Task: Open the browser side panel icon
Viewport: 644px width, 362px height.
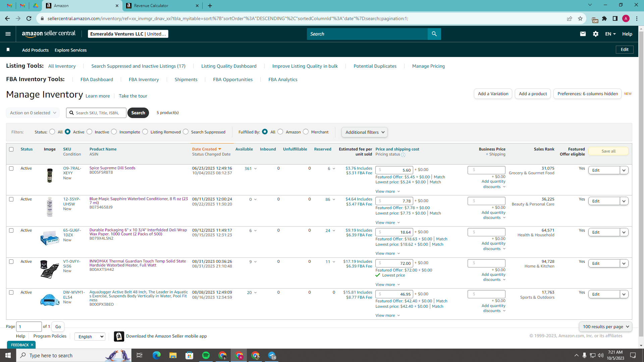Action: tap(615, 18)
